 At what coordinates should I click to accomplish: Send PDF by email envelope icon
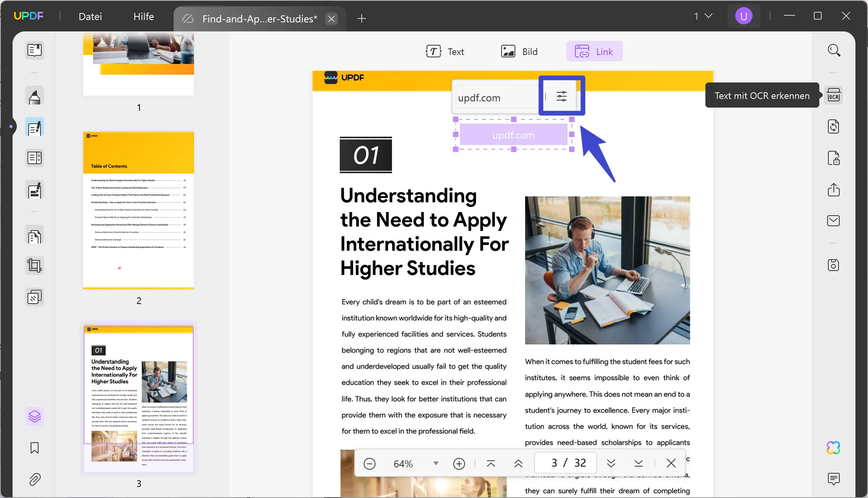[833, 221]
